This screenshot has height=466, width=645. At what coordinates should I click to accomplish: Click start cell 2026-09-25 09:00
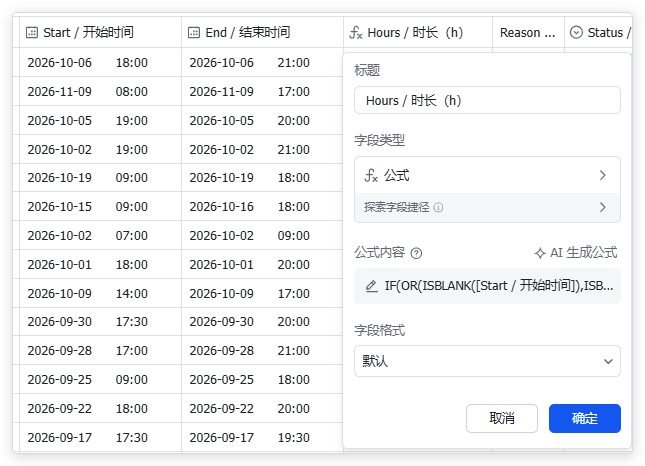[100, 379]
